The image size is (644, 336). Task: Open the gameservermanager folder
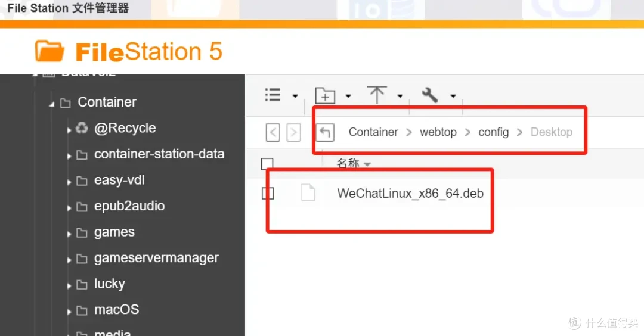click(x=156, y=257)
